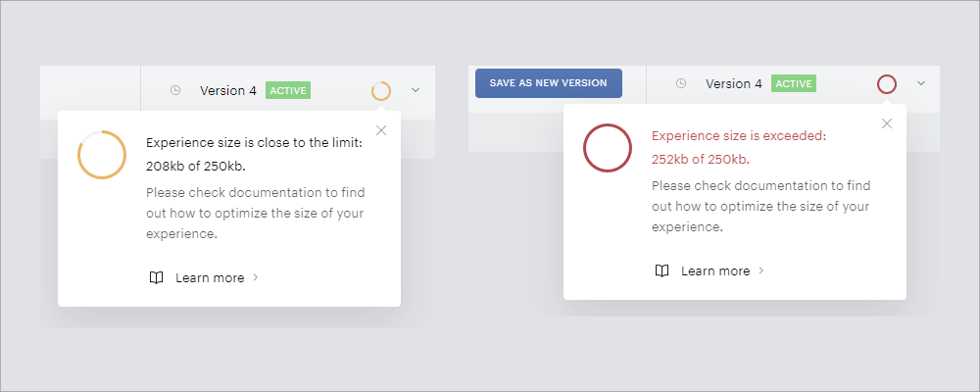Click the red size indicator ring in header
980x392 pixels.
coord(887,83)
